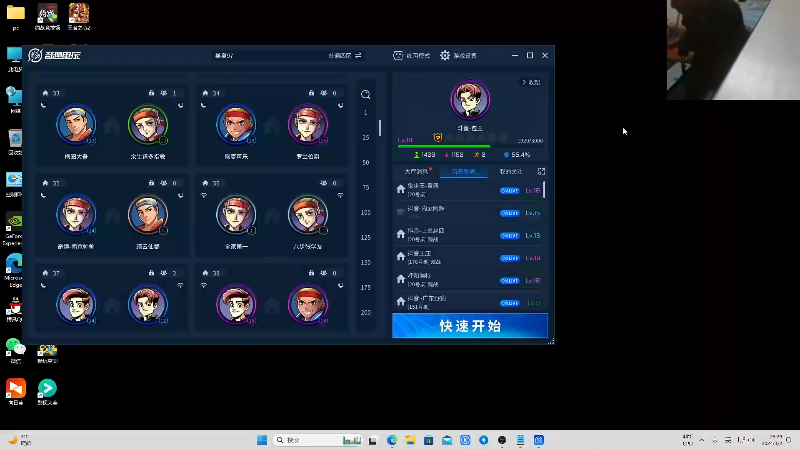
Task: Click the room list scrollbar thumb near index 25
Action: (380, 128)
